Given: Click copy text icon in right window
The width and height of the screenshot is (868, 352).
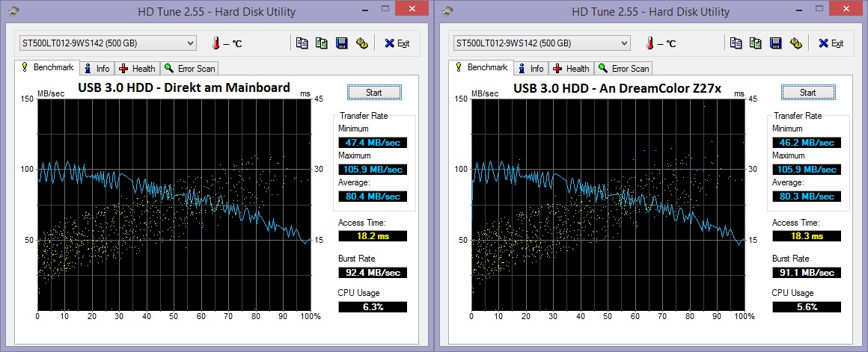Looking at the screenshot, I should (736, 43).
